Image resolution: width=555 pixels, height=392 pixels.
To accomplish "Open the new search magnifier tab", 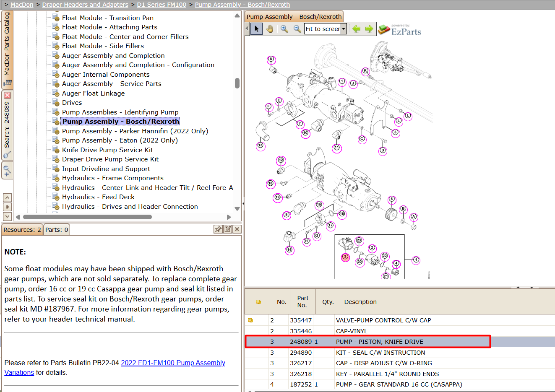I will point(7,171).
